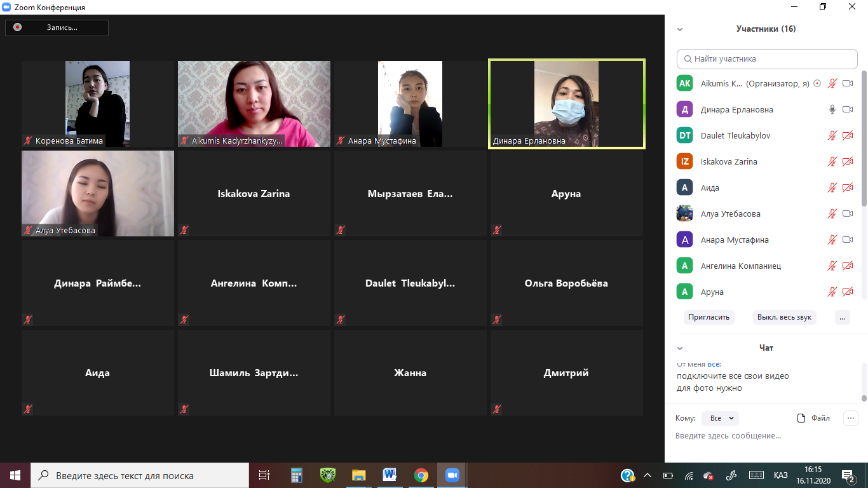The image size is (868, 488).
Task: Collapse the Участники panel chevron
Action: tap(680, 29)
